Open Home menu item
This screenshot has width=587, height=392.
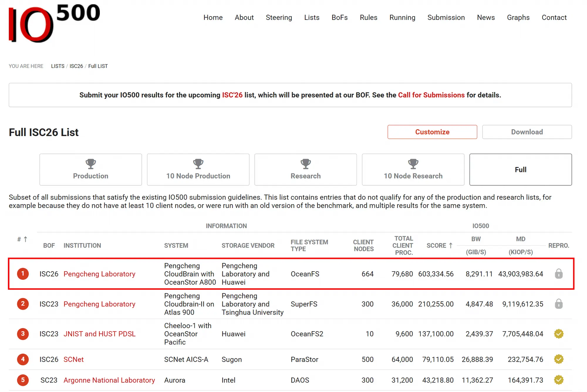click(213, 18)
